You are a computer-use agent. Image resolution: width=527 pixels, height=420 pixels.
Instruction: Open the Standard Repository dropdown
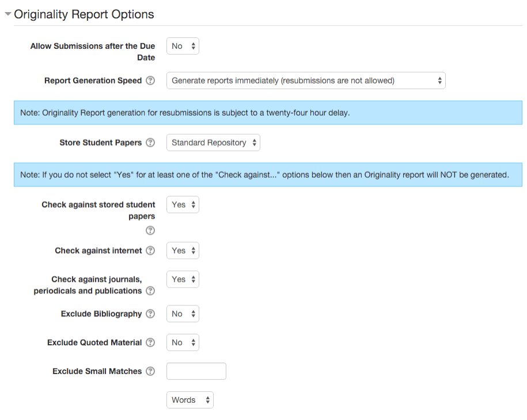pos(213,143)
